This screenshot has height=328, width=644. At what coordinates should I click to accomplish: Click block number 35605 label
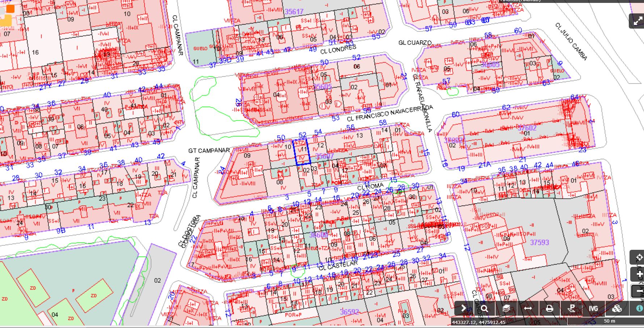coord(322,87)
